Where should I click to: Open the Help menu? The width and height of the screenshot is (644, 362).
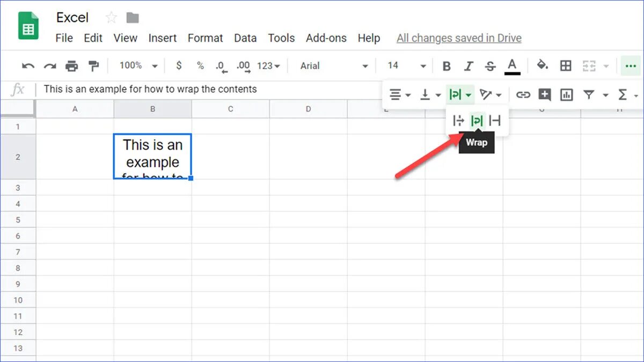tap(369, 38)
